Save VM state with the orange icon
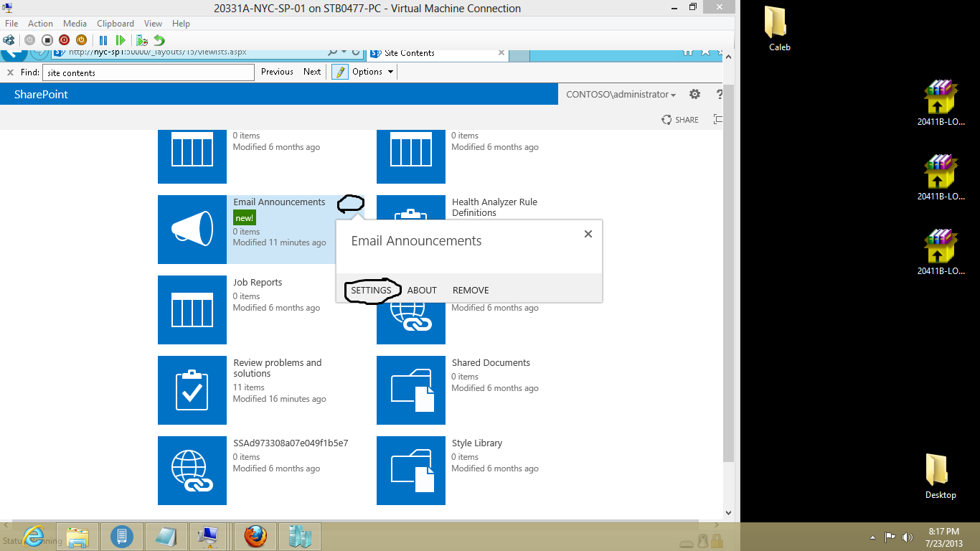The image size is (980, 551). point(81,40)
